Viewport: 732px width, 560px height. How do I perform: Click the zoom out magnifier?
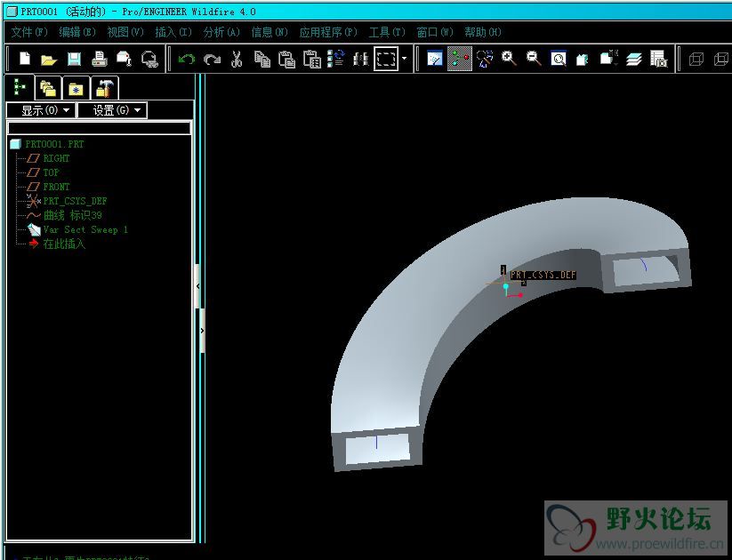tap(534, 60)
